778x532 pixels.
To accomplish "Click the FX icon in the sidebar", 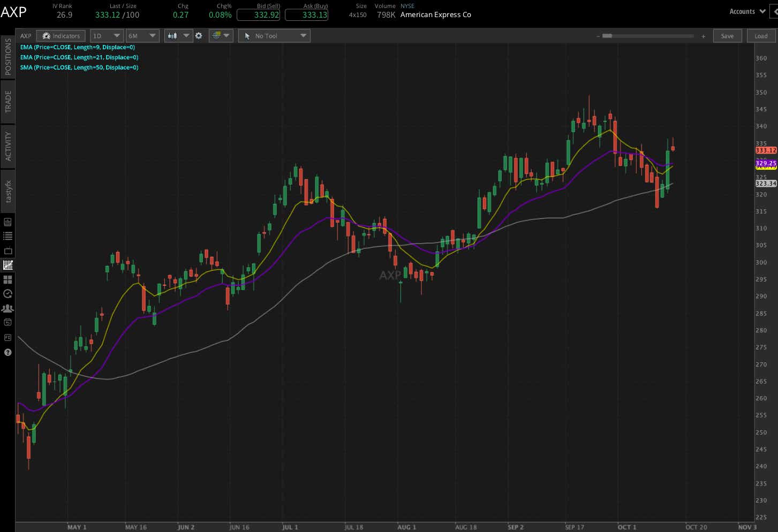I will (x=7, y=338).
